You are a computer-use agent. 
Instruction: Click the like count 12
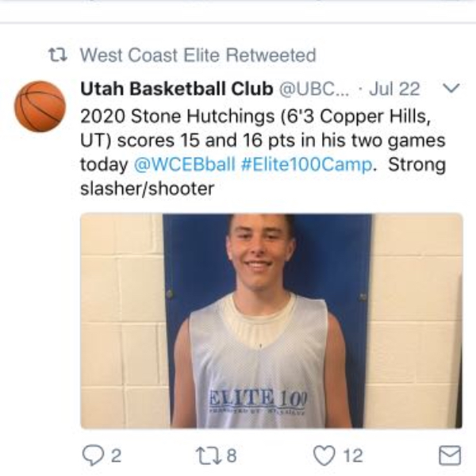pos(353,455)
